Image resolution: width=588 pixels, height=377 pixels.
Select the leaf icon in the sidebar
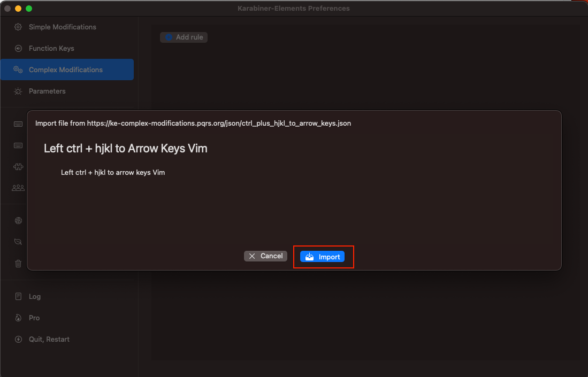click(18, 242)
